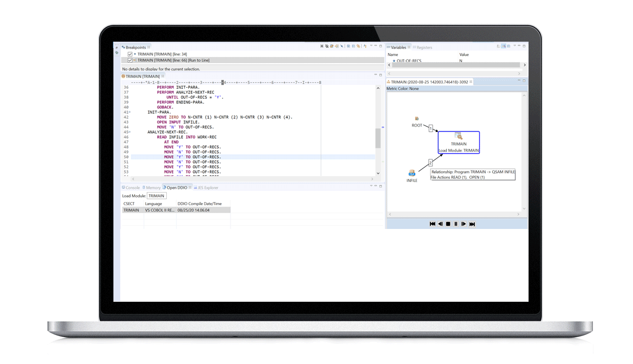Select the INFILE node icon in diagram
This screenshot has width=633, height=364.
pyautogui.click(x=412, y=174)
